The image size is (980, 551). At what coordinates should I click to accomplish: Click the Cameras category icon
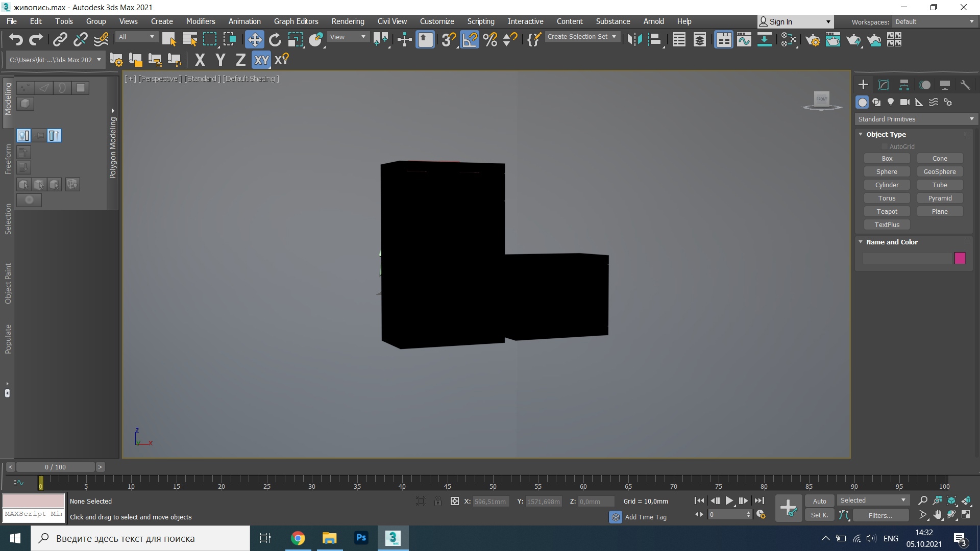point(905,103)
